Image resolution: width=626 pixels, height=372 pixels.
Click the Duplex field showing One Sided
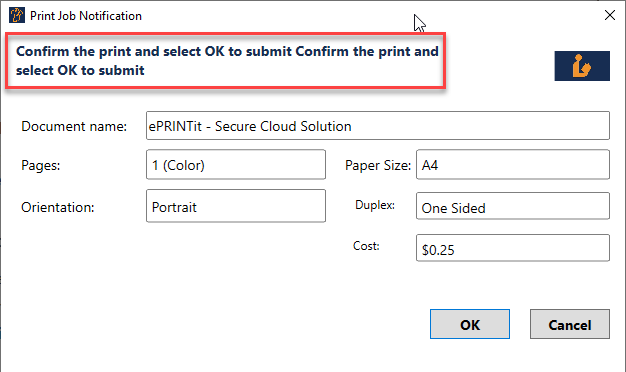coord(513,206)
